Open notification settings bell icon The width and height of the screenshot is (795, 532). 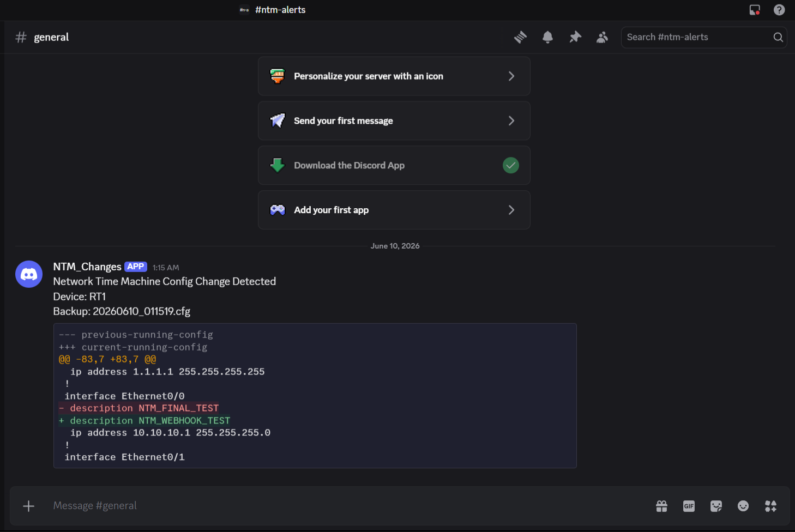(x=547, y=37)
